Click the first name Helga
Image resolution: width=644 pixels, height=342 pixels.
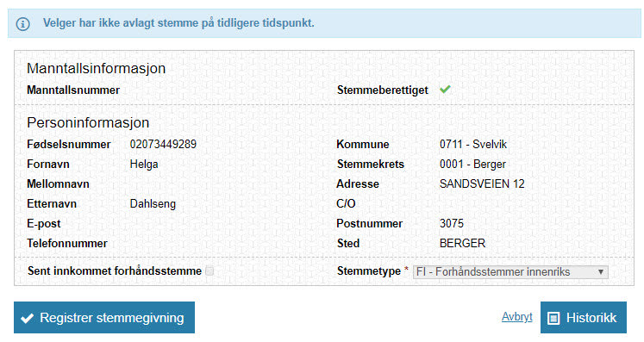tap(144, 165)
